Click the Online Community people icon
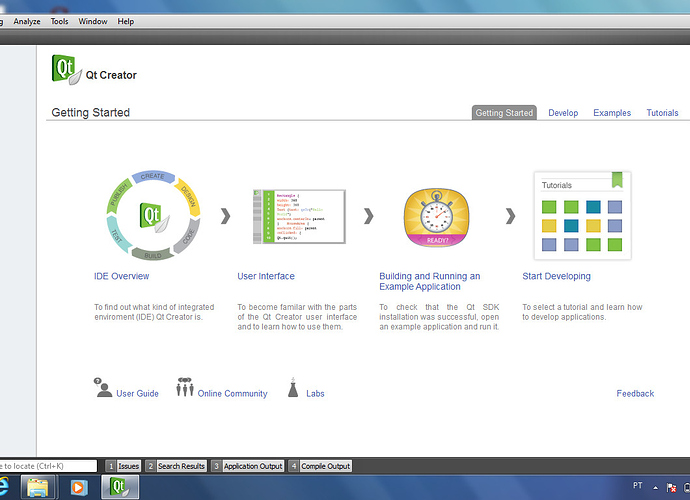 [185, 387]
